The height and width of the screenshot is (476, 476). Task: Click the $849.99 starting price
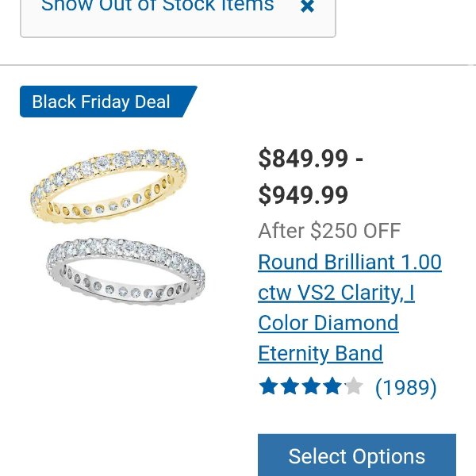[x=303, y=159]
